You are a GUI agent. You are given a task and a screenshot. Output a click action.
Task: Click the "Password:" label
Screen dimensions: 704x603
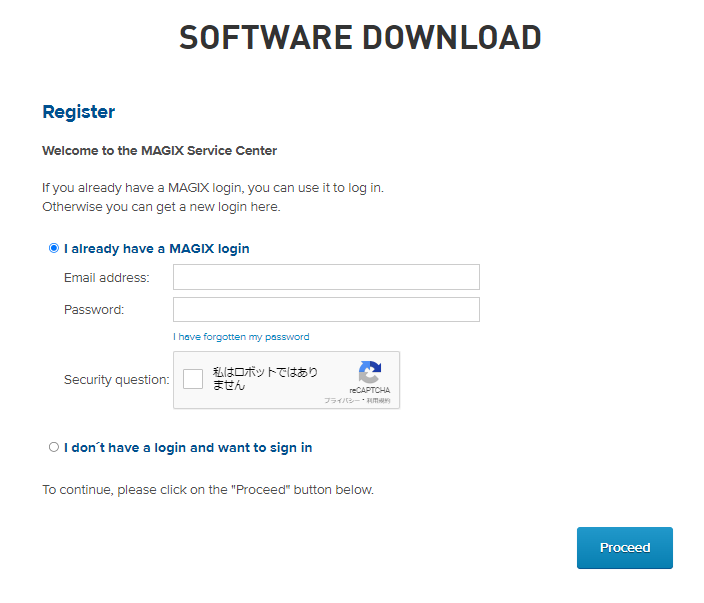coord(94,310)
